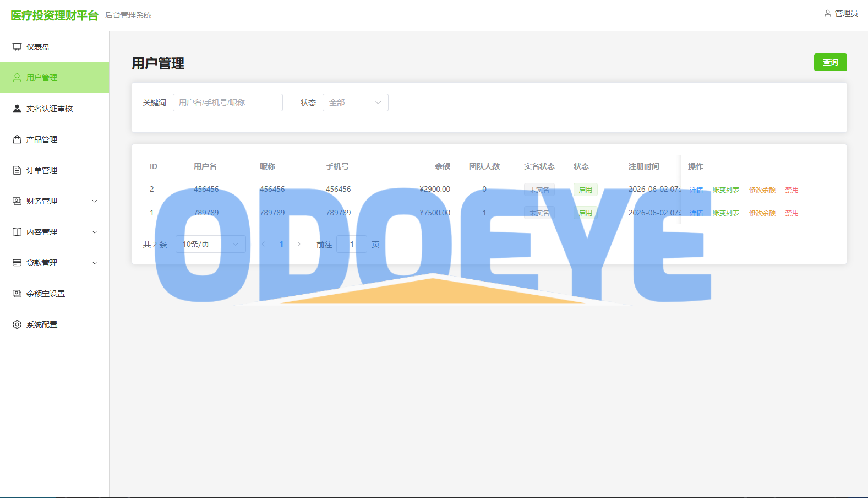Click 修改余额 for user 789789
The width and height of the screenshot is (868, 498).
[762, 213]
